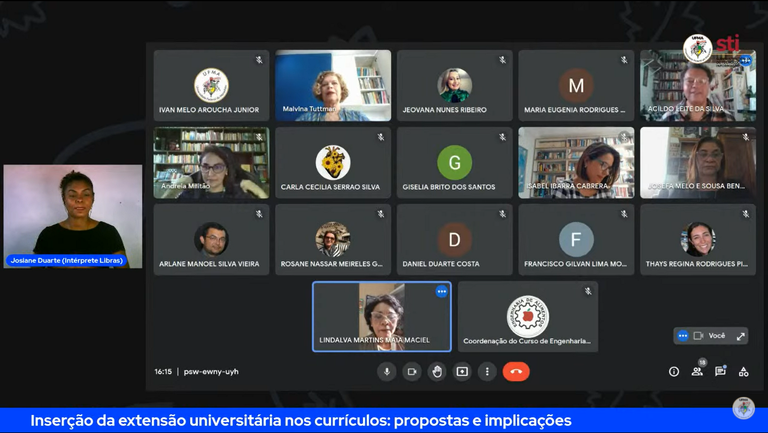The width and height of the screenshot is (768, 433).
Task: Select Malvina Tuttman's video tile
Action: (x=333, y=85)
